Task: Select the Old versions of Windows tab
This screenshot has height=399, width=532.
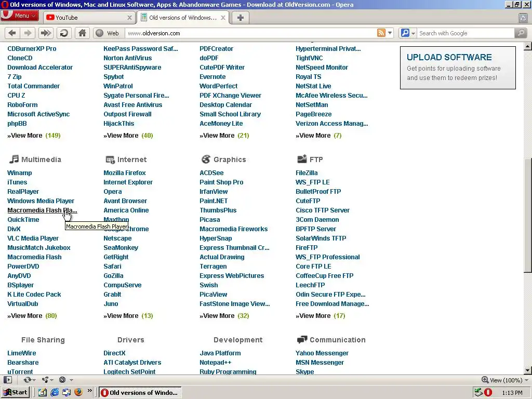Action: point(183,18)
